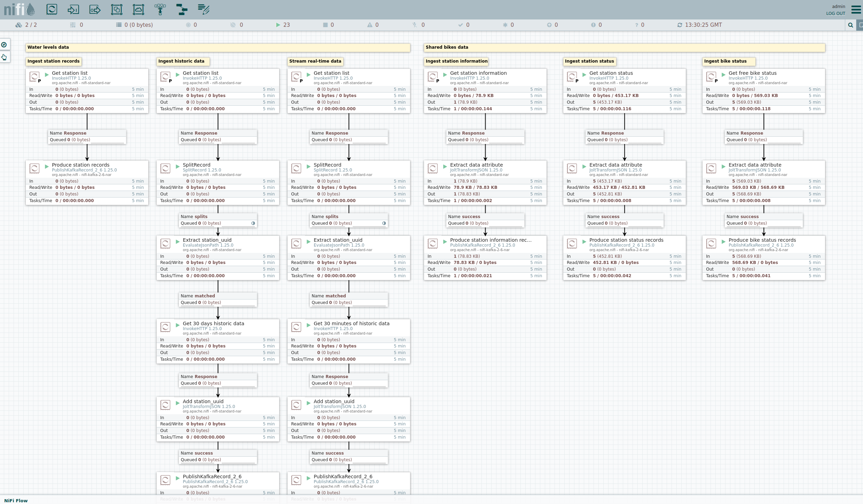Click the LOG OUT link
The height and width of the screenshot is (504, 863).
[x=835, y=14]
